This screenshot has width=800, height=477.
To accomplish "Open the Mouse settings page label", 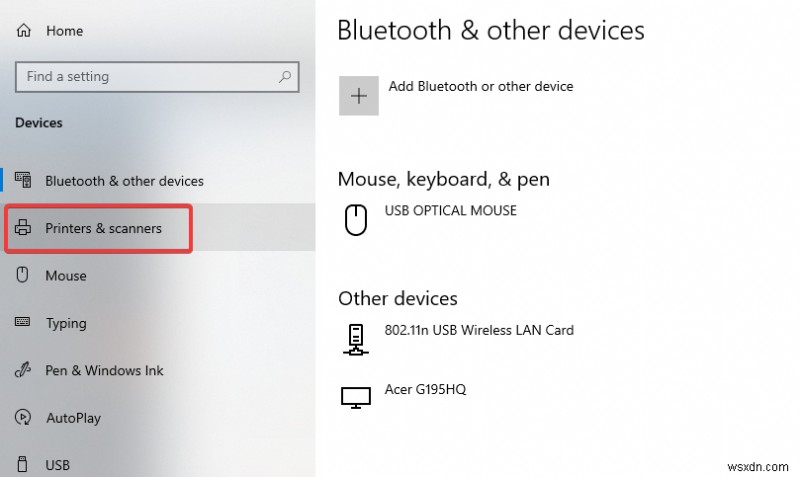I will [66, 276].
